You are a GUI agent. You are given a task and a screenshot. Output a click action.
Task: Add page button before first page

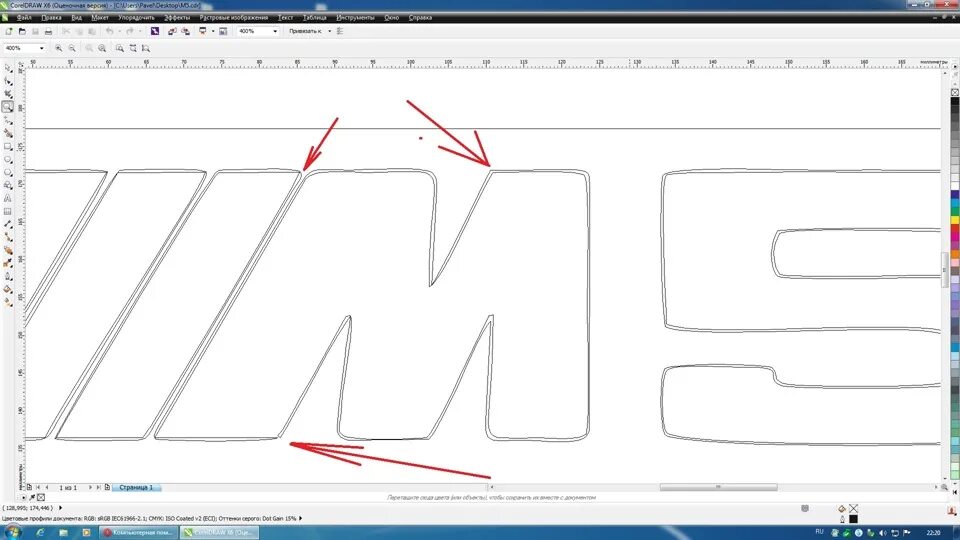[29, 487]
